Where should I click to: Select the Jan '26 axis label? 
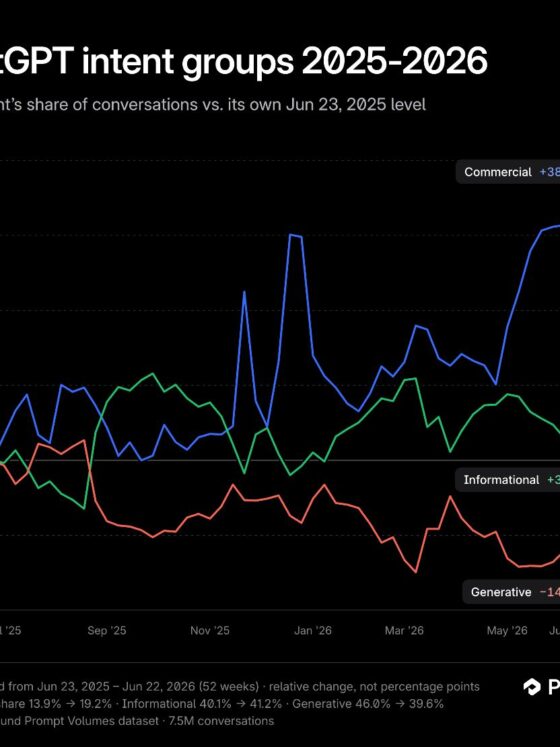click(x=313, y=631)
